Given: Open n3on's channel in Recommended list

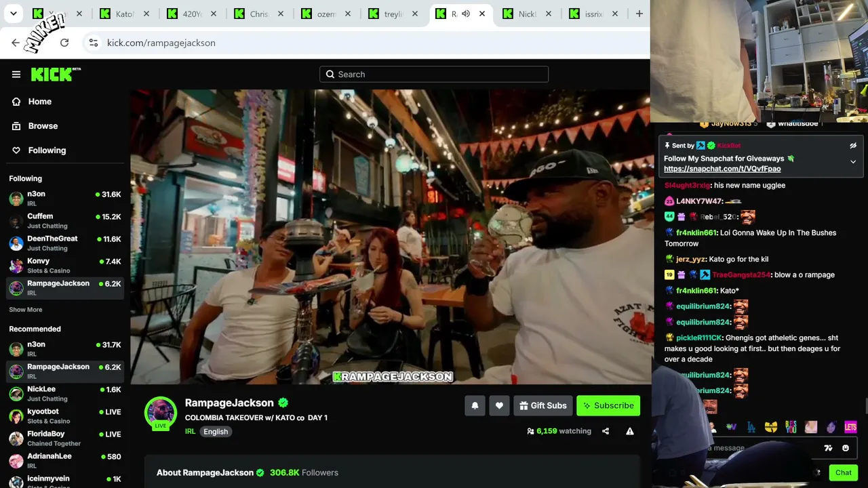Looking at the screenshot, I should click(65, 349).
